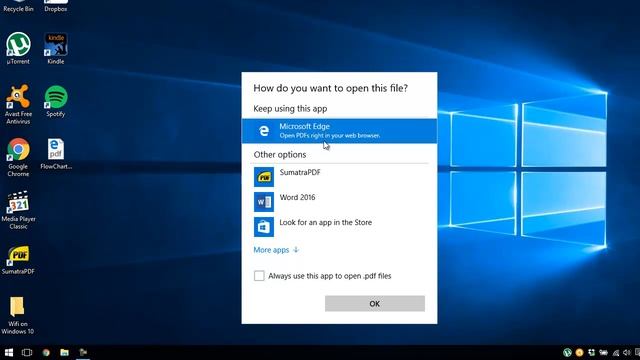640x360 pixels.
Task: Open the Dropbox tray icon
Action: click(591, 353)
